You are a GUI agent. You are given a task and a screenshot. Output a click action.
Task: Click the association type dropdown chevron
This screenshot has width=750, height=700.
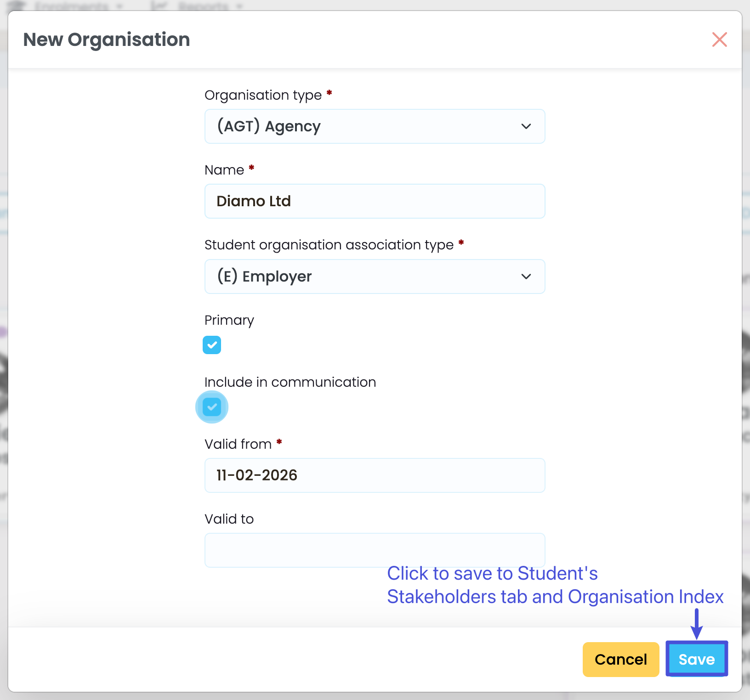point(526,277)
